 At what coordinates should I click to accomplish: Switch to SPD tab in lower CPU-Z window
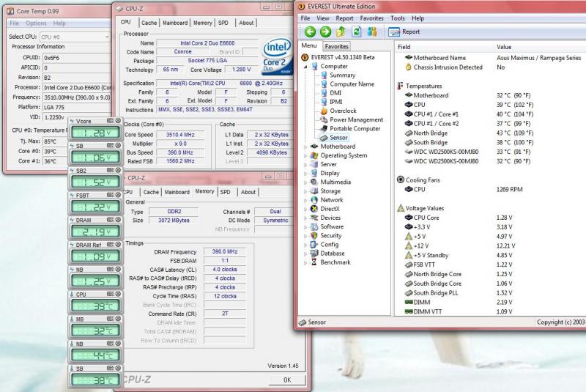226,192
